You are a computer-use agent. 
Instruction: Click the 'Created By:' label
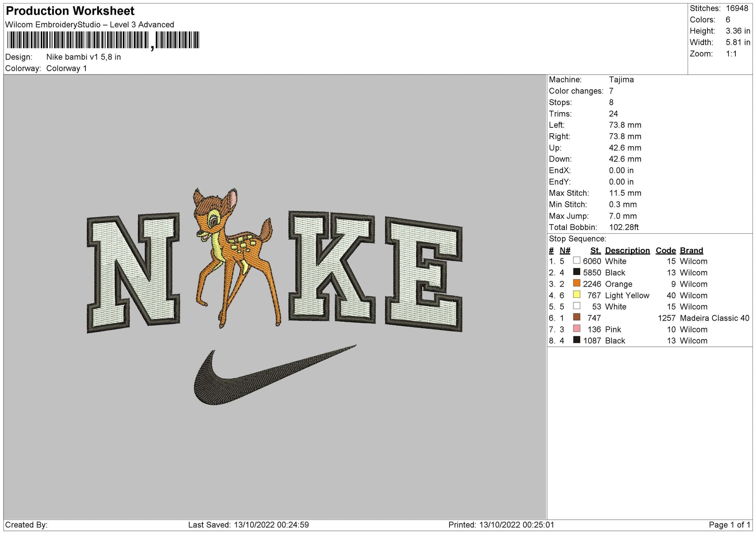26,525
